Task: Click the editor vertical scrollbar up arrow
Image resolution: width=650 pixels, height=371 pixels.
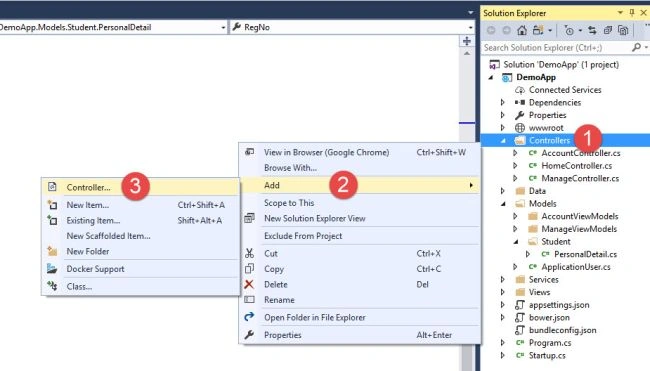Action: pyautogui.click(x=467, y=53)
